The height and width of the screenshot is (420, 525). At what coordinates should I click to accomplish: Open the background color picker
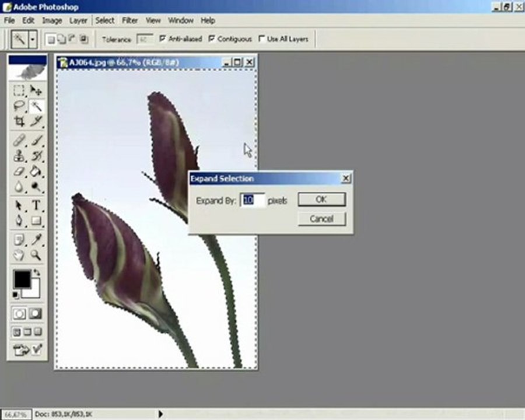35,292
